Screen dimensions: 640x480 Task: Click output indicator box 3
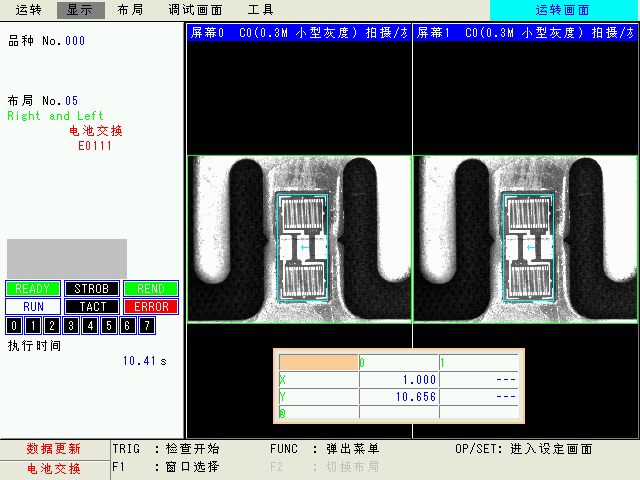71,326
